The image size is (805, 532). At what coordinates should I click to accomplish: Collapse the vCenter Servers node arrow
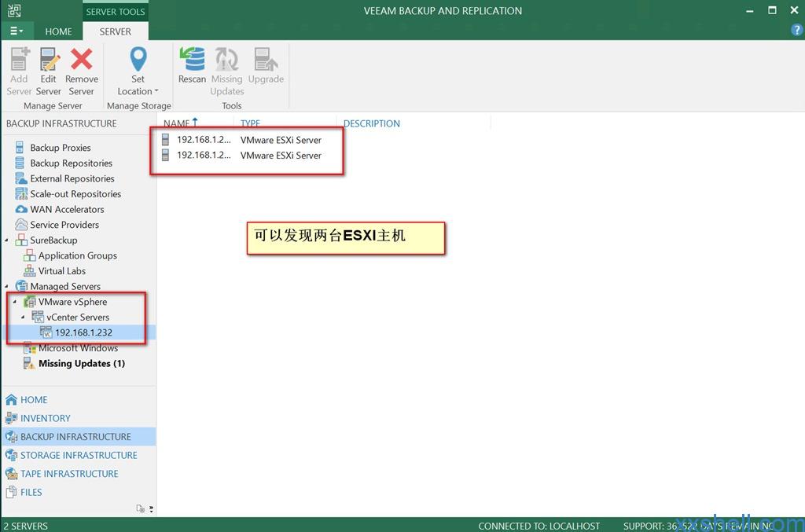pyautogui.click(x=23, y=317)
